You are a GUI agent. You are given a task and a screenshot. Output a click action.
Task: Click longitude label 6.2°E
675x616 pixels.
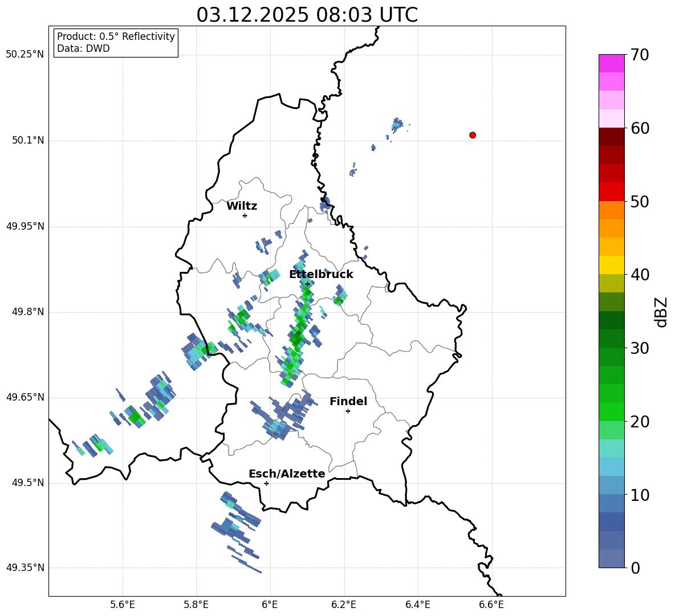coord(344,605)
